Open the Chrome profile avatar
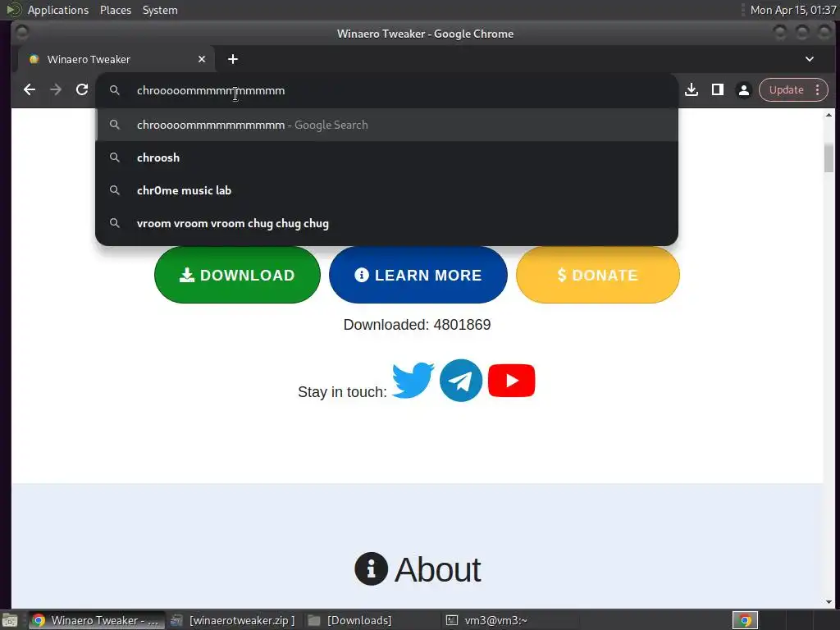 point(743,90)
